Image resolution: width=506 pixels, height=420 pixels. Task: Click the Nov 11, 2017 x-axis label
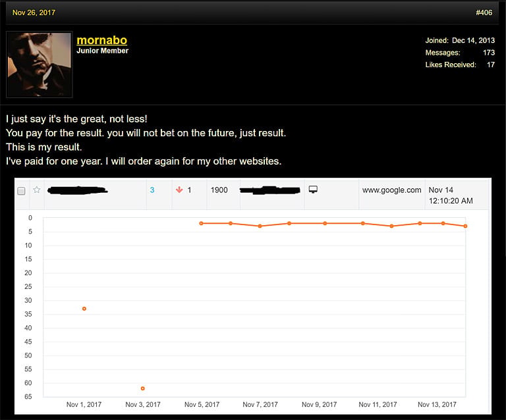(378, 404)
